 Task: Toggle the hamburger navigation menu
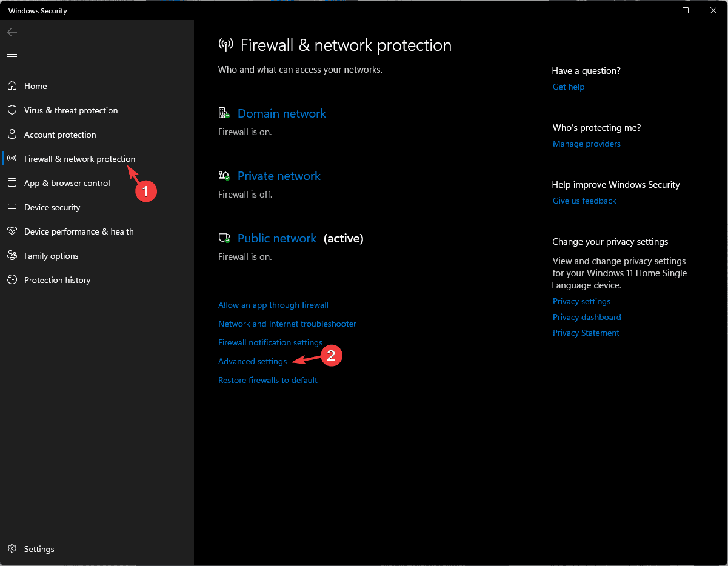pos(12,56)
